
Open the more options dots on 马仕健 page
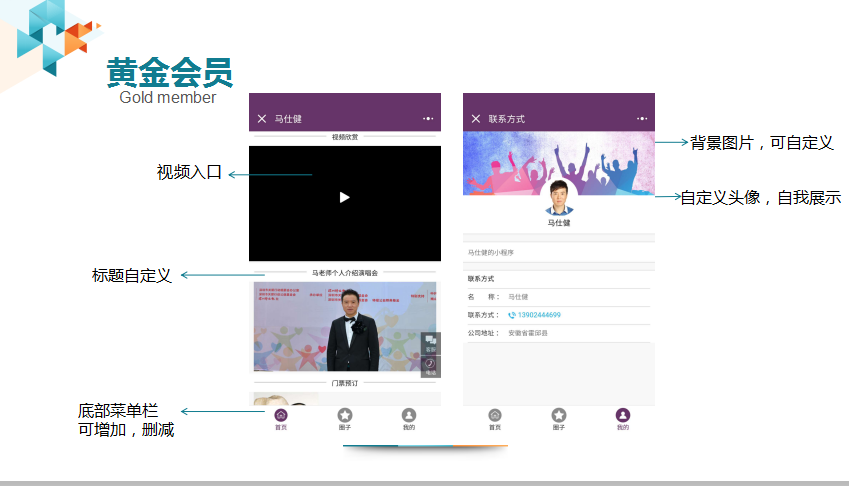(428, 119)
